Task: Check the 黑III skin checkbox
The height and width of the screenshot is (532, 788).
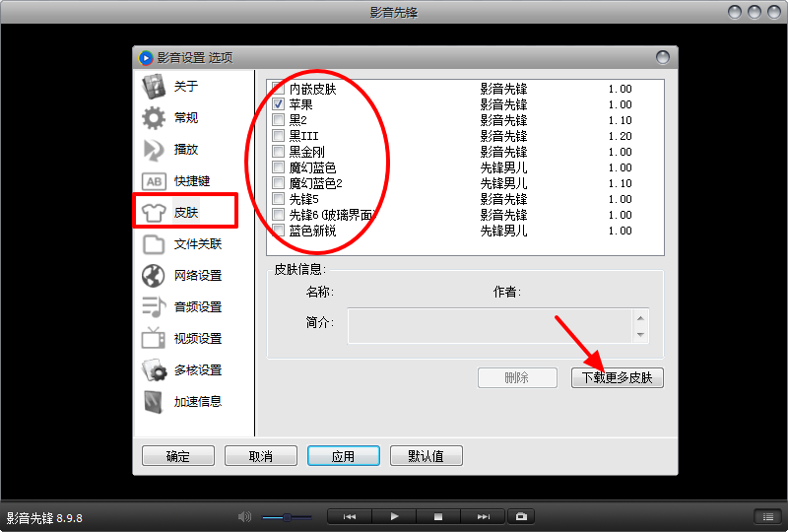Action: click(x=278, y=135)
